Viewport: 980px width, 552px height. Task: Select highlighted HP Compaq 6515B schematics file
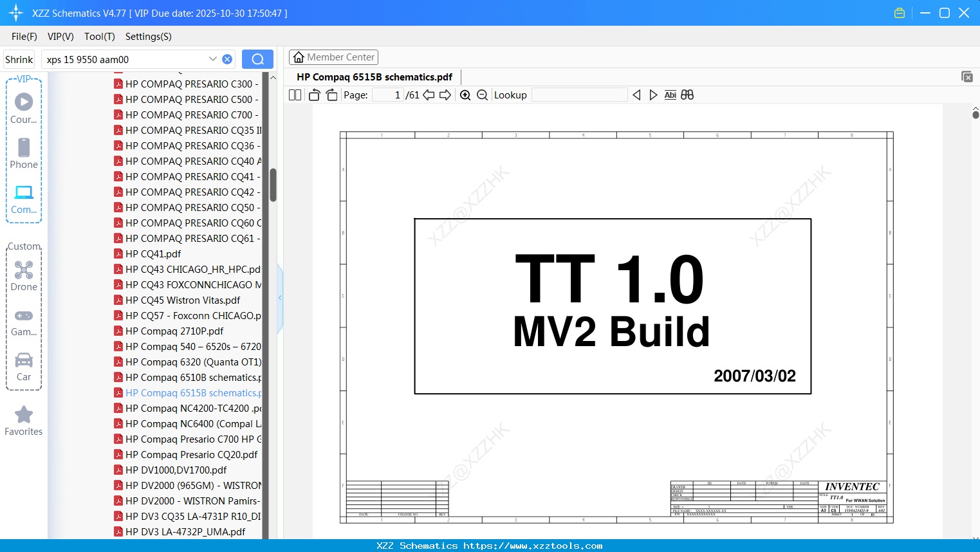187,392
